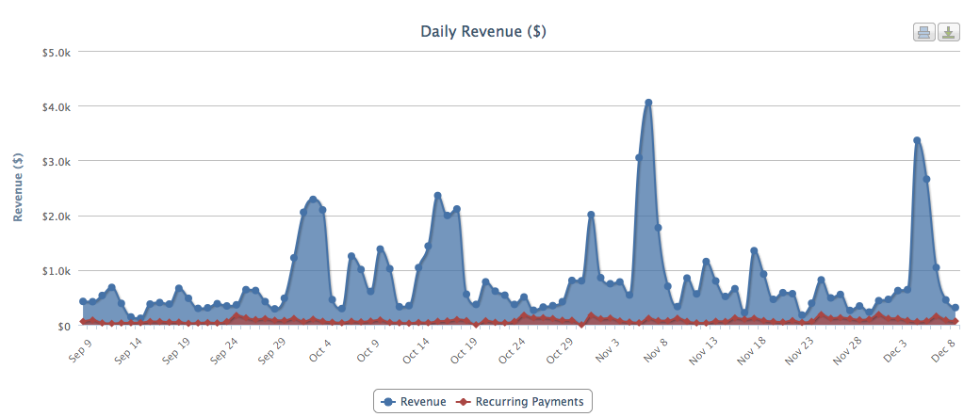The image size is (980, 417).
Task: Toggle the Revenue series label in legend
Action: [x=423, y=402]
